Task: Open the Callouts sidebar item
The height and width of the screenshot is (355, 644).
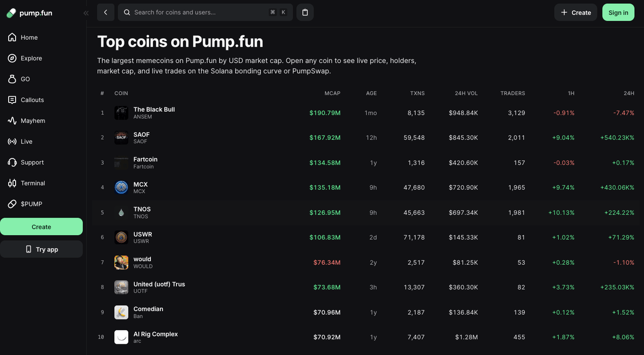Action: (x=41, y=100)
